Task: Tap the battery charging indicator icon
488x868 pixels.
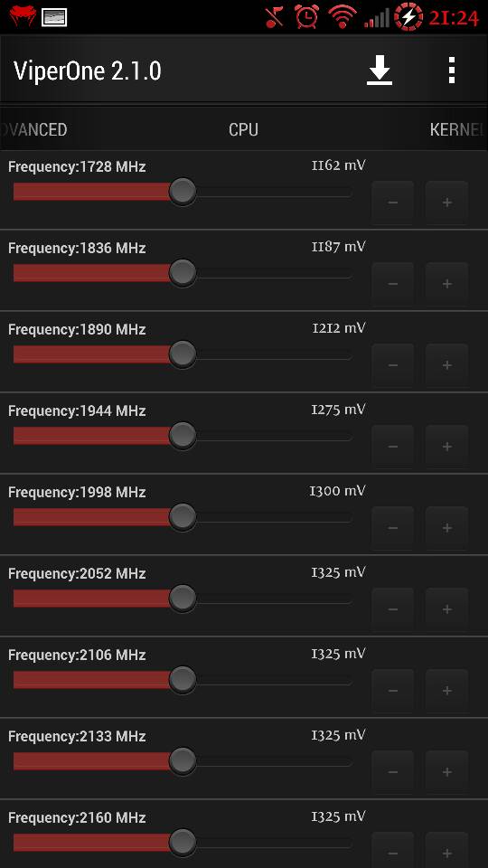Action: click(408, 16)
